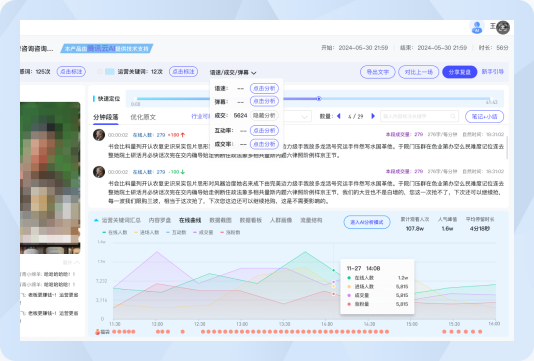
Task: Click the blue AI assistant avatar icon
Action: [477, 27]
